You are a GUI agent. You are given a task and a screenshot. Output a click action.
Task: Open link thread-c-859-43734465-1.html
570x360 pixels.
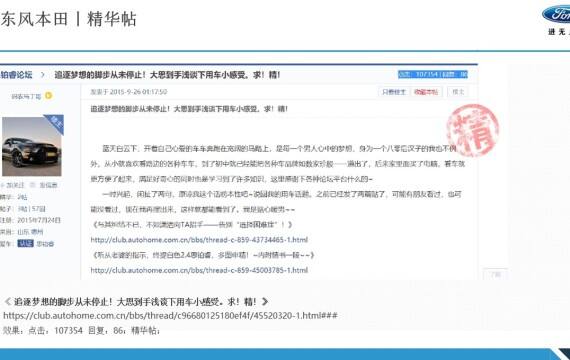[199, 240]
